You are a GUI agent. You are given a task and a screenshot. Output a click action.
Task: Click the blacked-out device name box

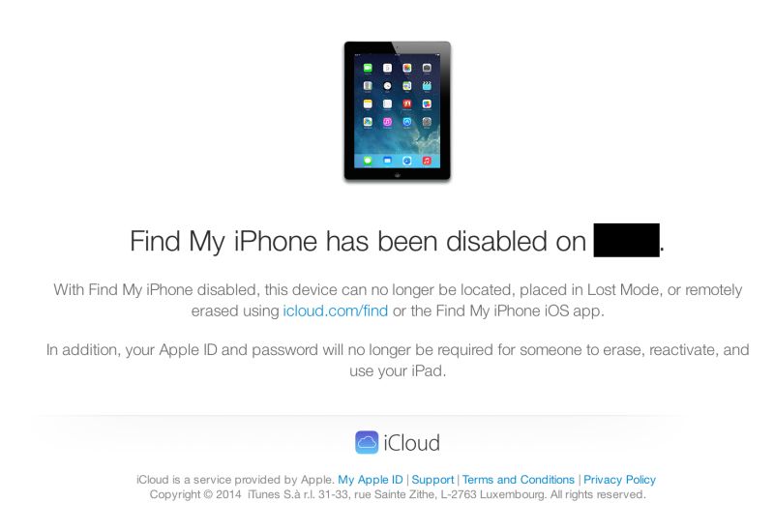pos(626,240)
